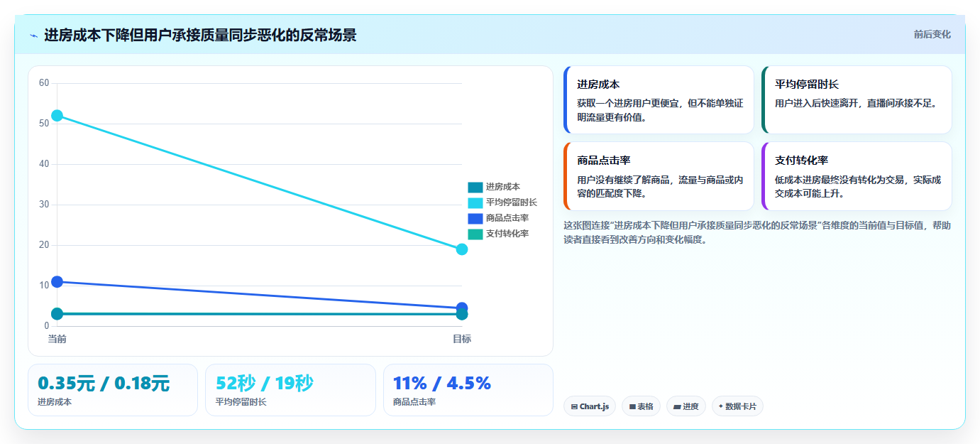Click legend label 商品点击率
The image size is (980, 444).
507,218
